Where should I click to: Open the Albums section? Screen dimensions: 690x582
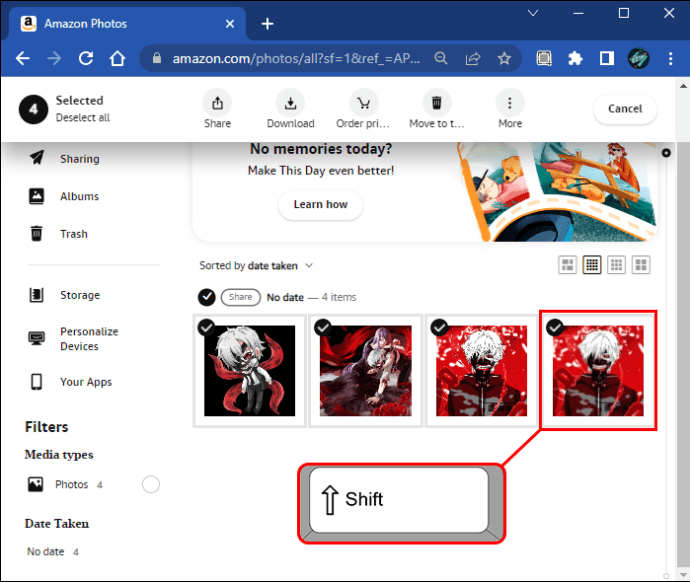(x=79, y=196)
